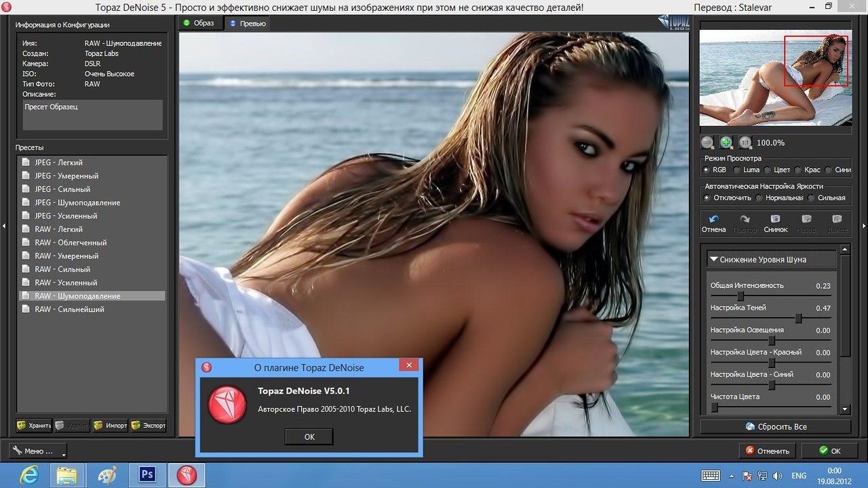Open the Меню dropdown button

tap(39, 451)
